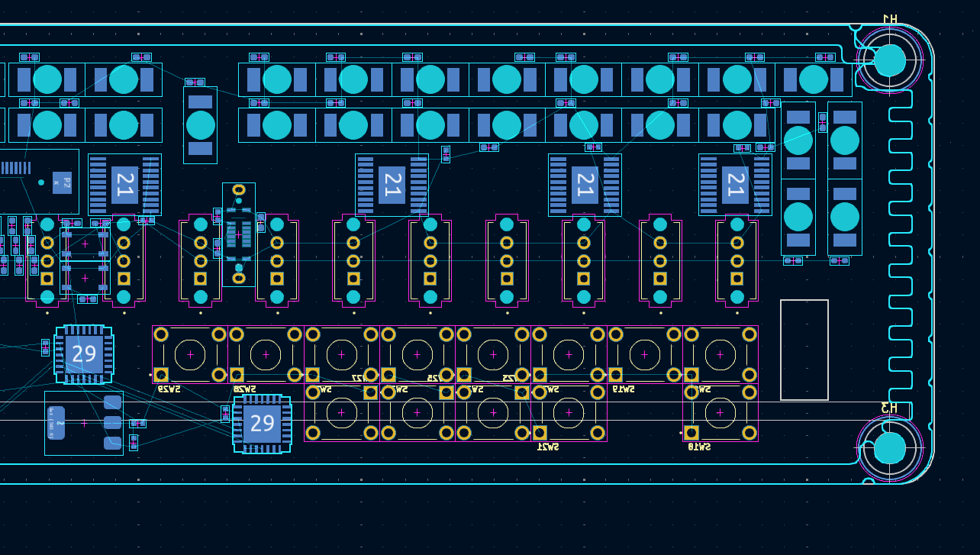
Task: Click the three-pad component in bottom-left
Action: [84, 423]
